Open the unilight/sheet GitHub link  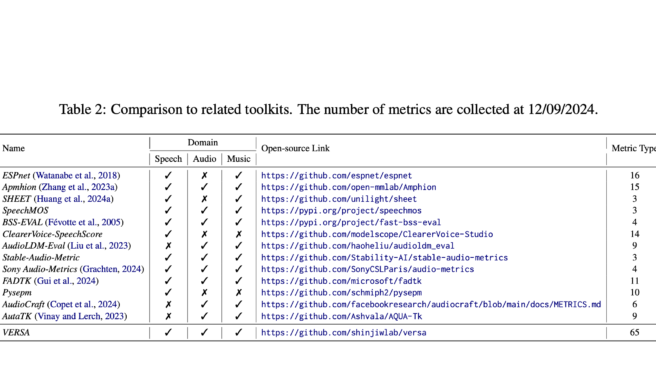point(339,199)
